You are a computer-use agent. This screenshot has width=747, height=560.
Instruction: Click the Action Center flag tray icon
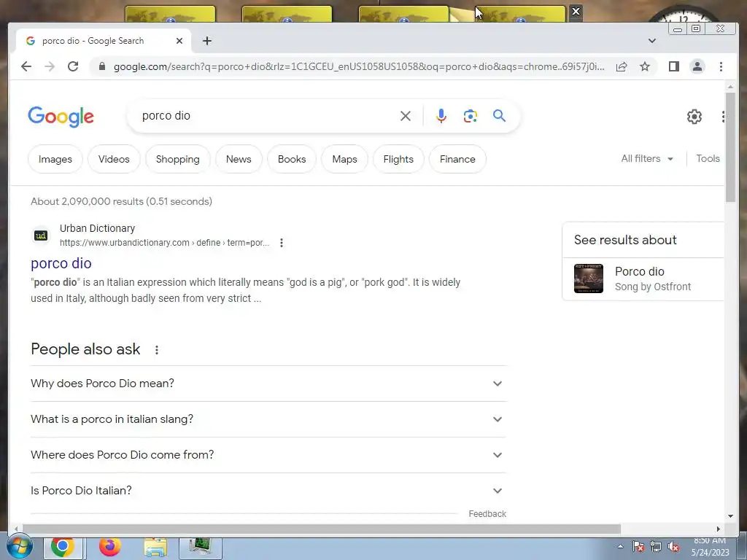(638, 547)
